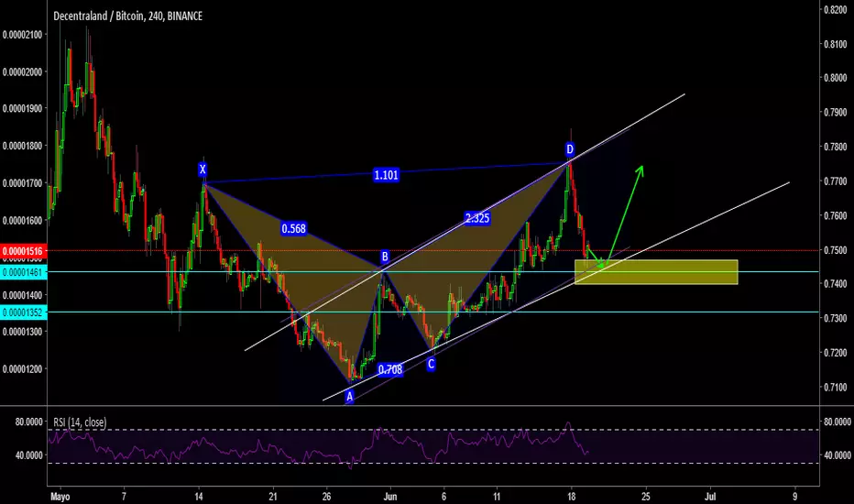
Task: Click the red 0.00001516 current price label
Action: (24, 251)
